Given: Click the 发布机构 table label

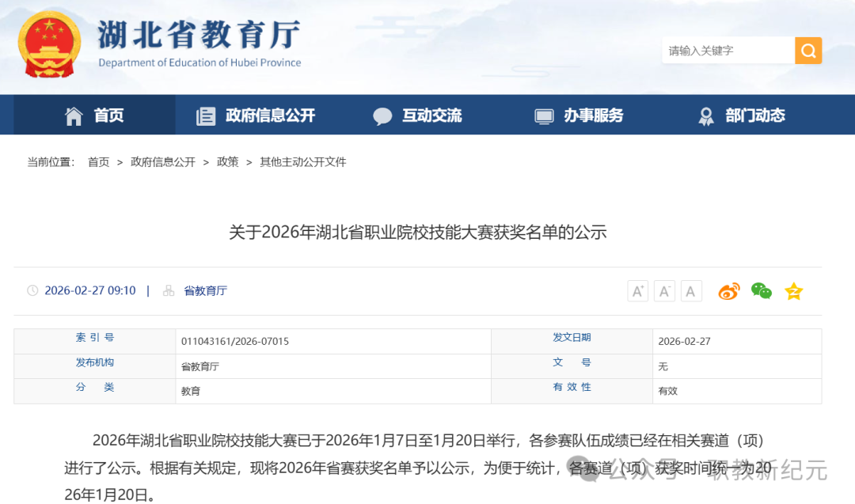Looking at the screenshot, I should click(95, 362).
